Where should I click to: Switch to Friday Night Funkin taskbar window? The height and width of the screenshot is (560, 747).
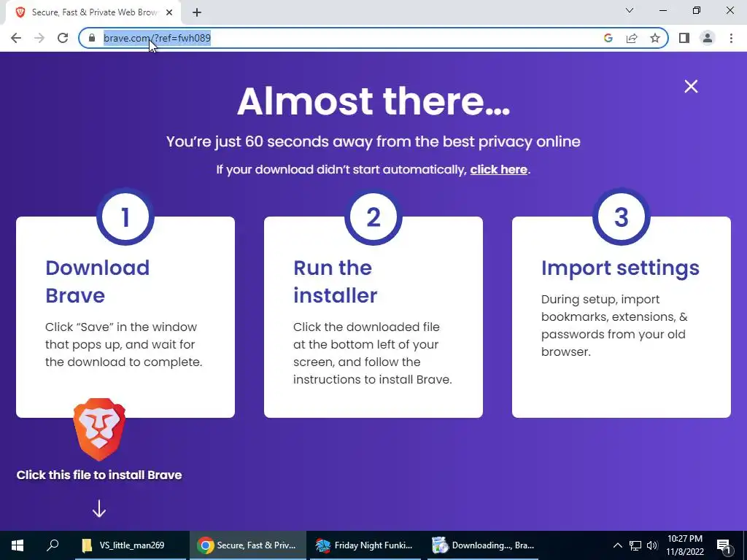pyautogui.click(x=365, y=545)
